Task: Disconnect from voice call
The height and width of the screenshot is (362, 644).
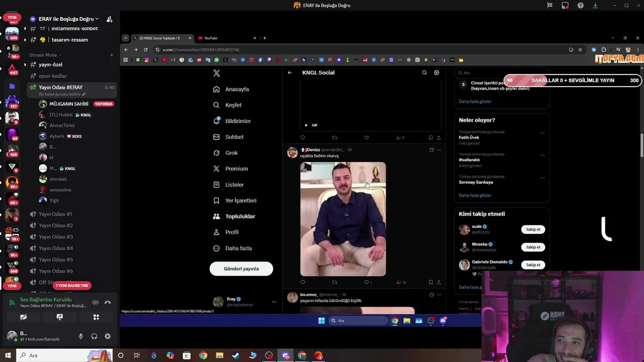Action: coord(107,303)
